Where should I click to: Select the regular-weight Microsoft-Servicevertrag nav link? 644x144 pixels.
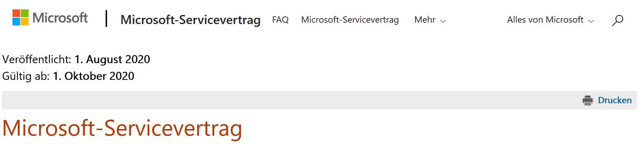tap(350, 20)
